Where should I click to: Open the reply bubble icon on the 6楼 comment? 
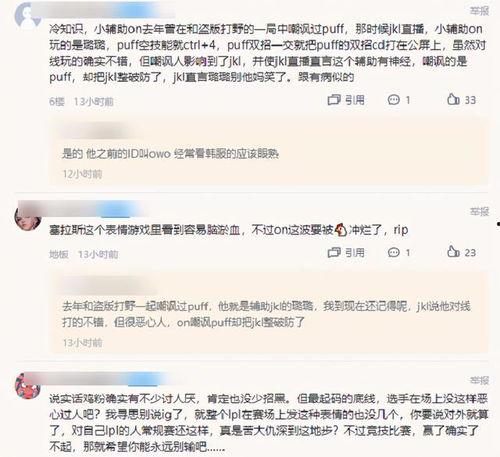click(394, 100)
